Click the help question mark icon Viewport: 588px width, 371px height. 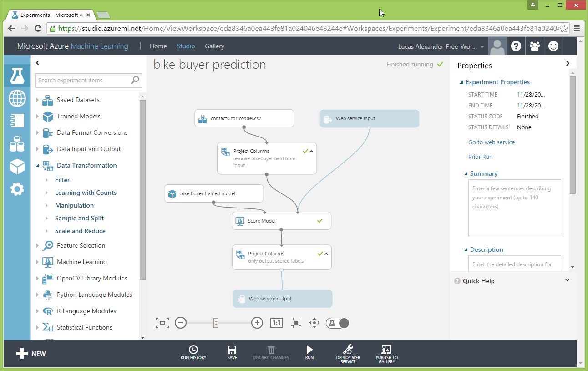(x=516, y=46)
